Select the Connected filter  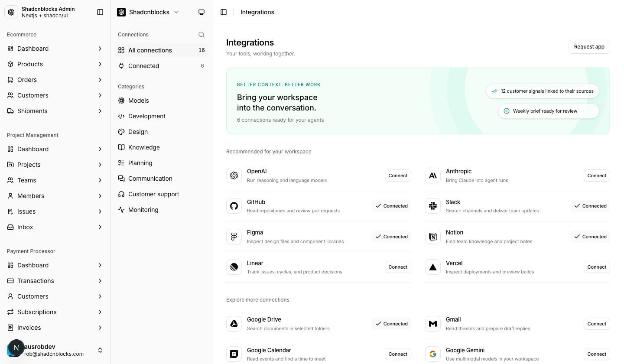pos(162,66)
